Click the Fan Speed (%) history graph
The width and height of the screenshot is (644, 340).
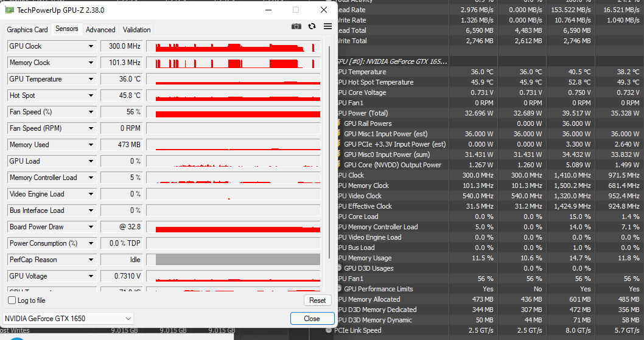(x=233, y=112)
